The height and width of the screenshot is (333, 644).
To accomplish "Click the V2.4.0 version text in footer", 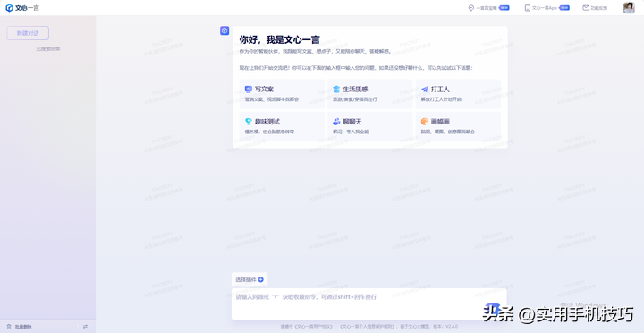I will (452, 327).
